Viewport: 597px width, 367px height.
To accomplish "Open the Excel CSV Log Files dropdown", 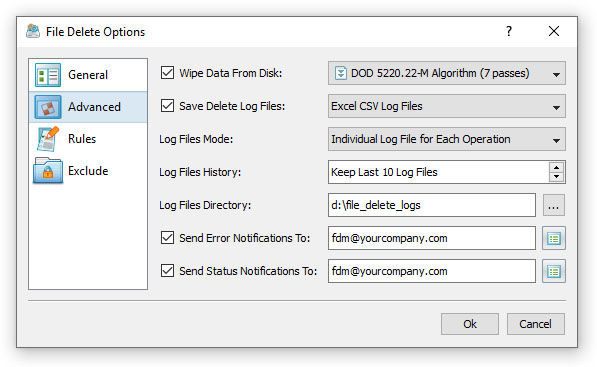I will coord(447,106).
